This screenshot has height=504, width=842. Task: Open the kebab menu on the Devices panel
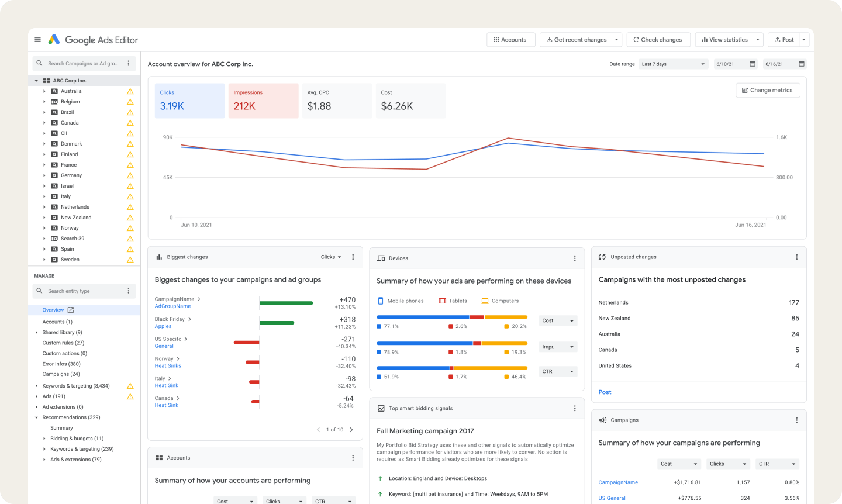pyautogui.click(x=575, y=258)
